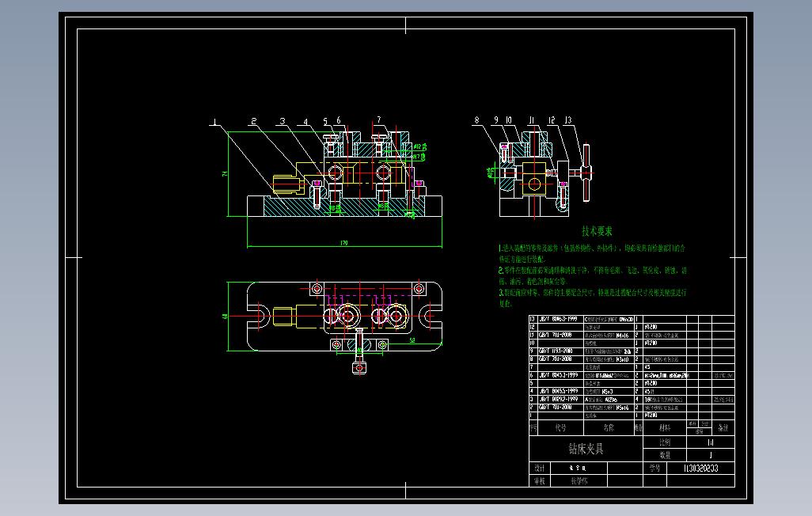Click the 数量 label cell
This screenshot has height=516, width=812.
pos(665,455)
